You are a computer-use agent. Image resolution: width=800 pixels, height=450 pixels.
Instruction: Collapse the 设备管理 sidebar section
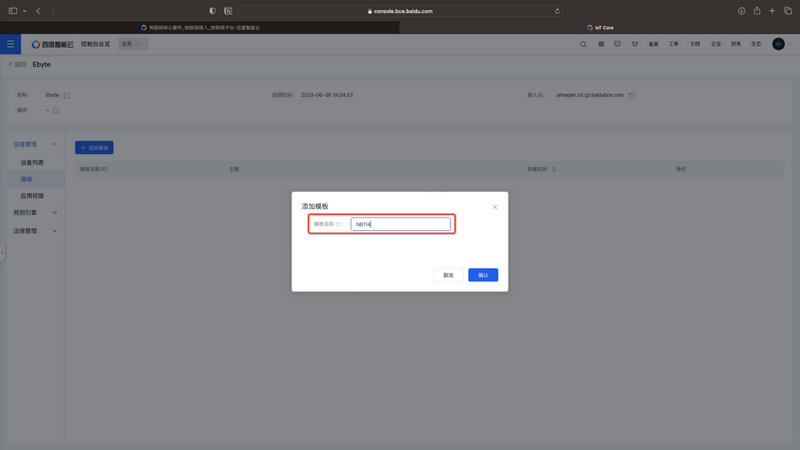tap(54, 144)
